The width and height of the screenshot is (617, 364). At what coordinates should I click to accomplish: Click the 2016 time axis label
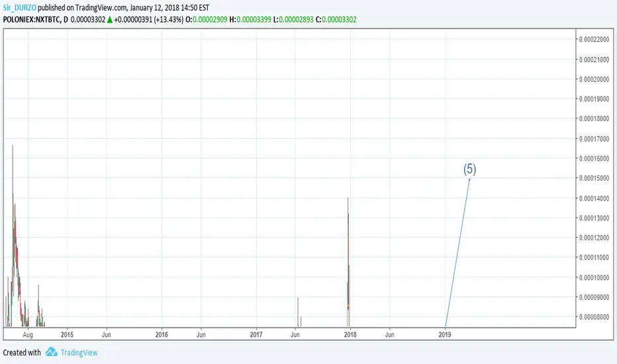[x=162, y=334]
